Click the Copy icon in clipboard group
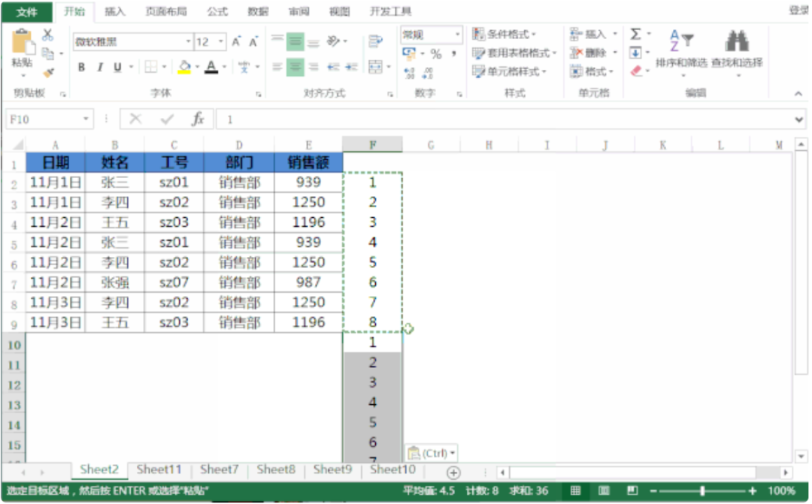Screen dimensions: 812x504 click(47, 53)
